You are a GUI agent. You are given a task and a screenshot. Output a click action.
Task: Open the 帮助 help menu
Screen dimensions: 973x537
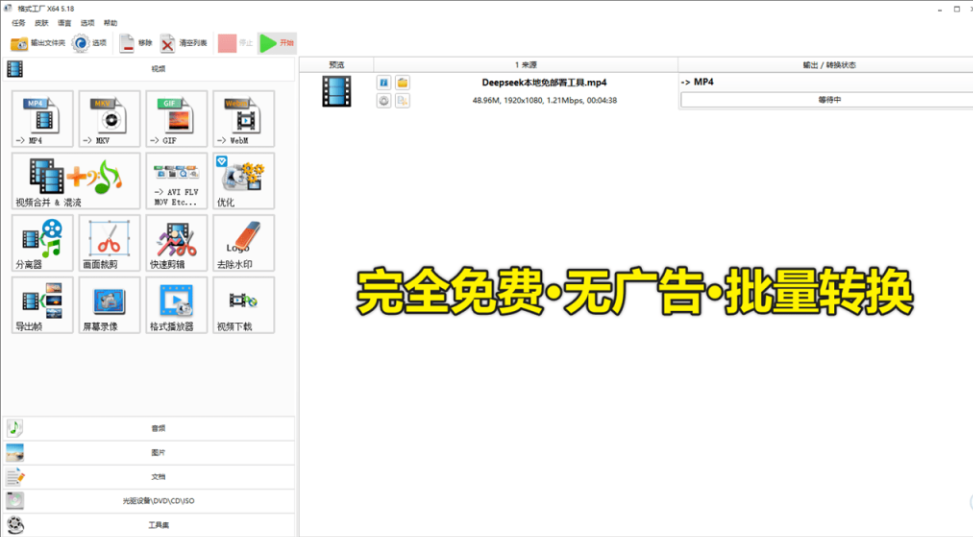pos(110,23)
